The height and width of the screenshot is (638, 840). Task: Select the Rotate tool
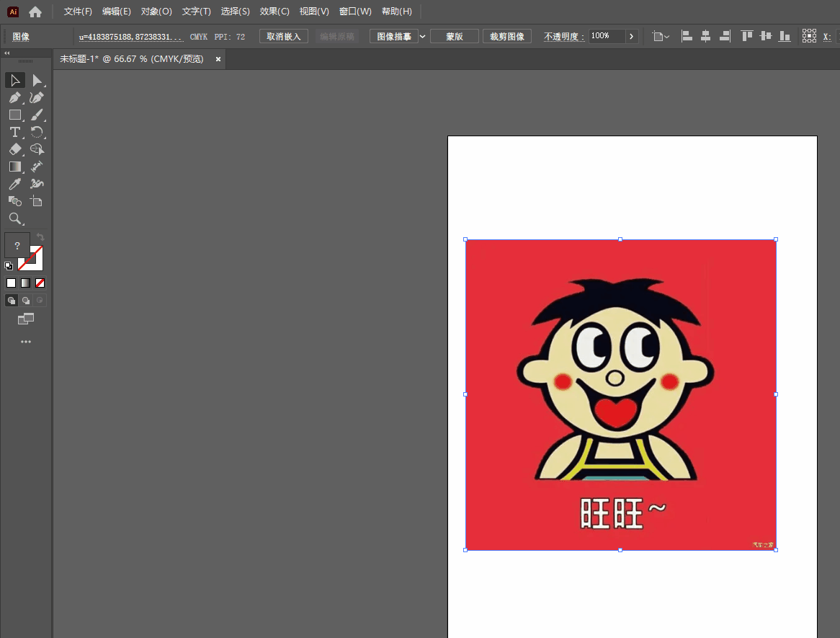(x=37, y=132)
